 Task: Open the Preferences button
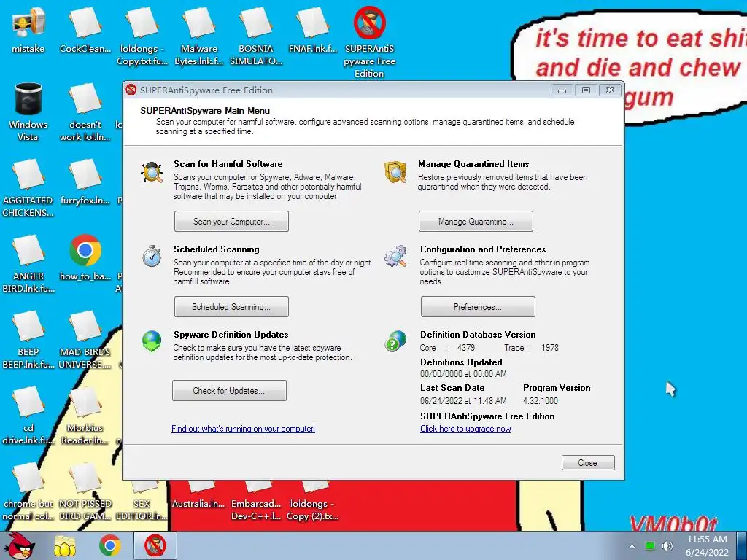pyautogui.click(x=478, y=307)
